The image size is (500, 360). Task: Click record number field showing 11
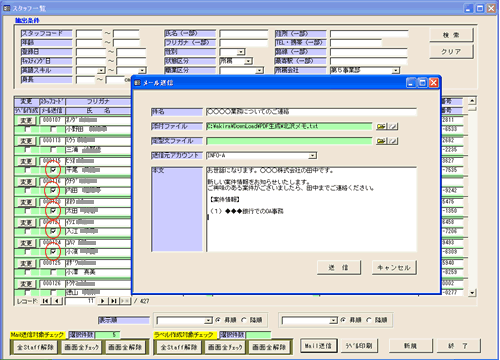(x=80, y=301)
